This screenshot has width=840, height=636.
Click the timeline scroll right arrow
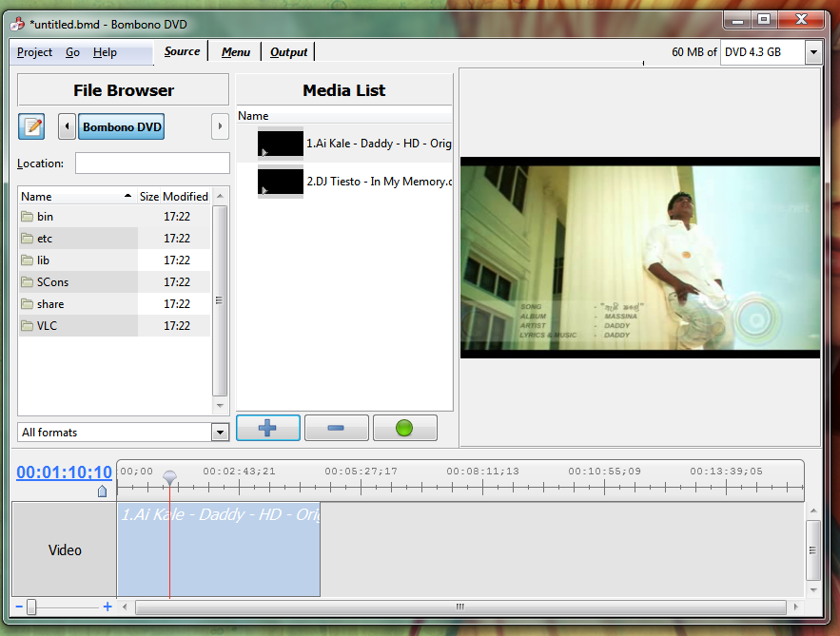[x=796, y=607]
